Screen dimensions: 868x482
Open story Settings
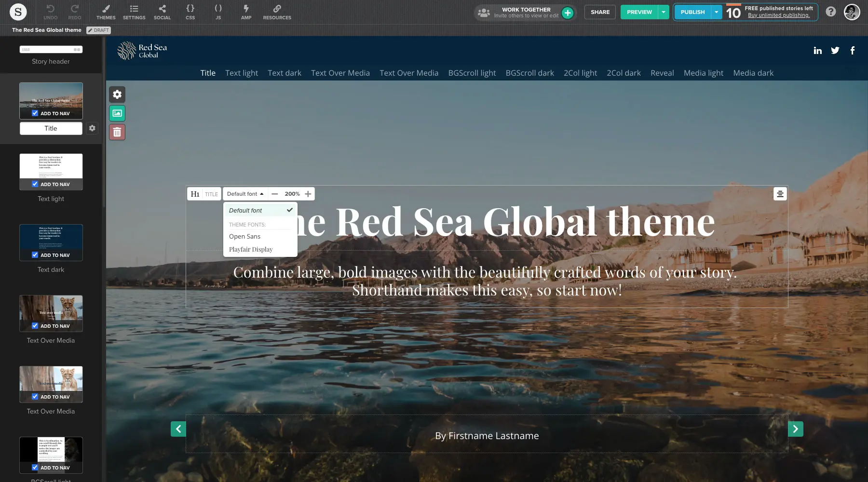point(134,12)
